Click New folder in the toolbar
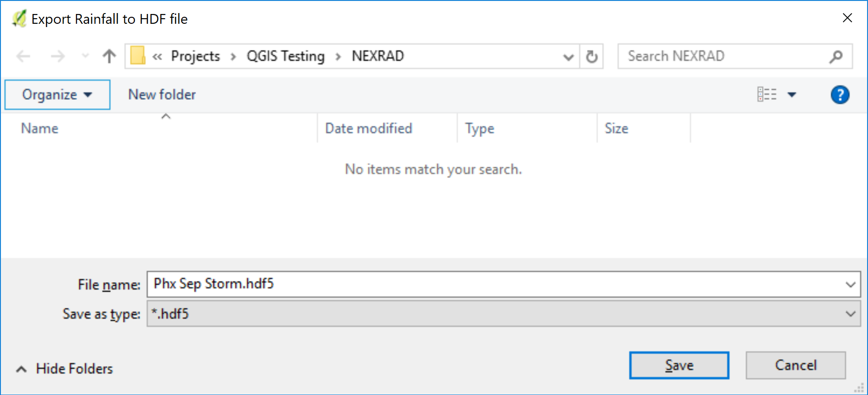 [x=162, y=95]
